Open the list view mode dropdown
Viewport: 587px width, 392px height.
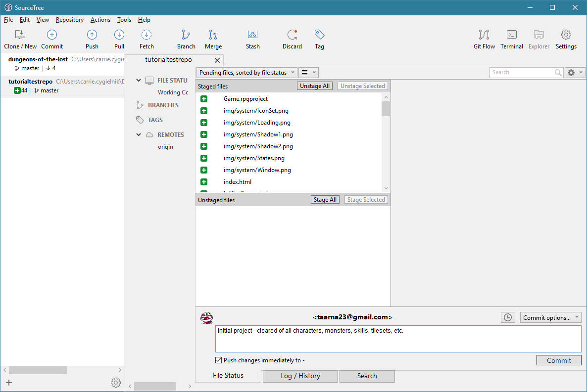(309, 73)
